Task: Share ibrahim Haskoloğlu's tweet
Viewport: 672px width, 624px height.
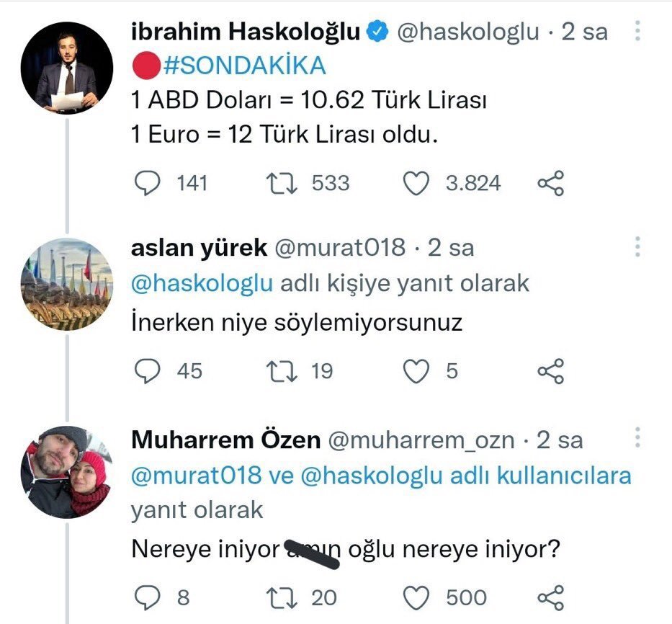Action: [551, 183]
